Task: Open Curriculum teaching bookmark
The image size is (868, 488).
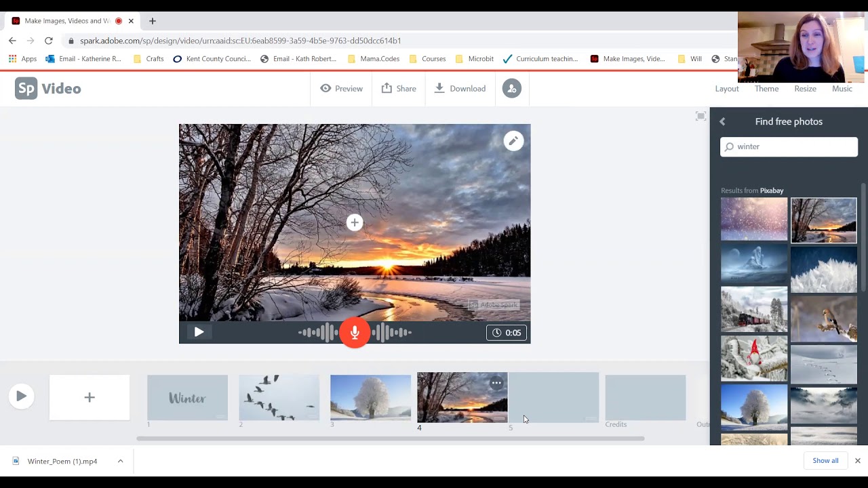Action: (540, 59)
